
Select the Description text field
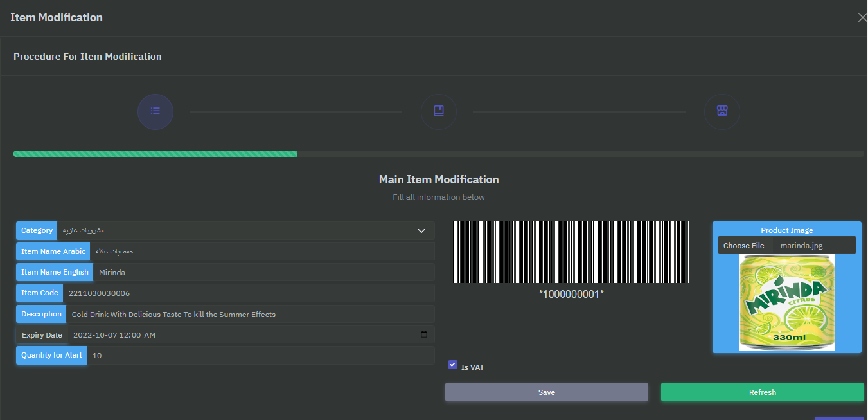251,315
